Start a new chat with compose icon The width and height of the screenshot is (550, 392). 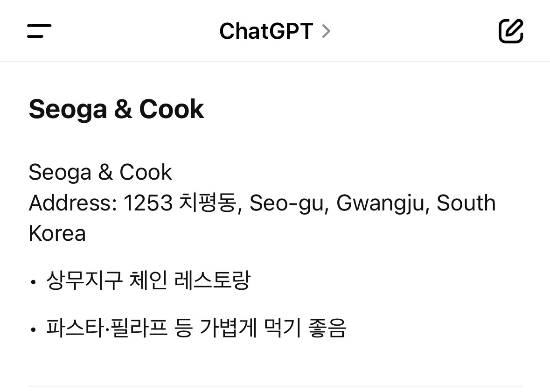pyautogui.click(x=510, y=31)
